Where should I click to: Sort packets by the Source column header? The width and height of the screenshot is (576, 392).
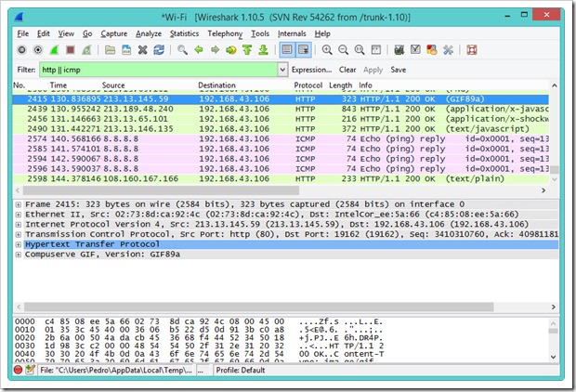(x=113, y=85)
